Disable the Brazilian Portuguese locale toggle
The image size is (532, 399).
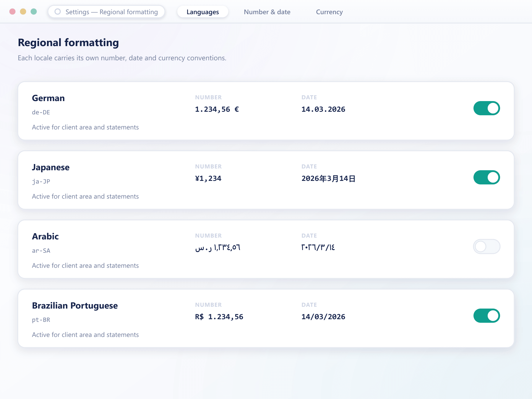[x=486, y=316]
